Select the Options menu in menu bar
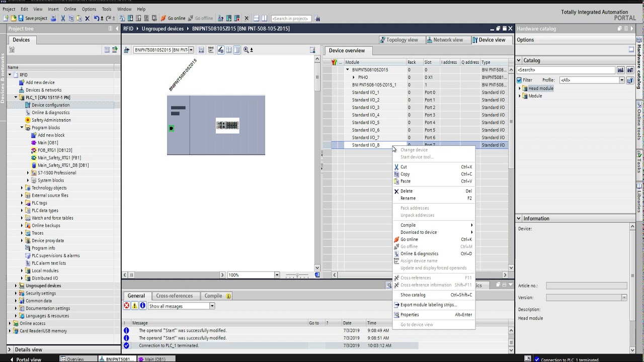 point(89,9)
